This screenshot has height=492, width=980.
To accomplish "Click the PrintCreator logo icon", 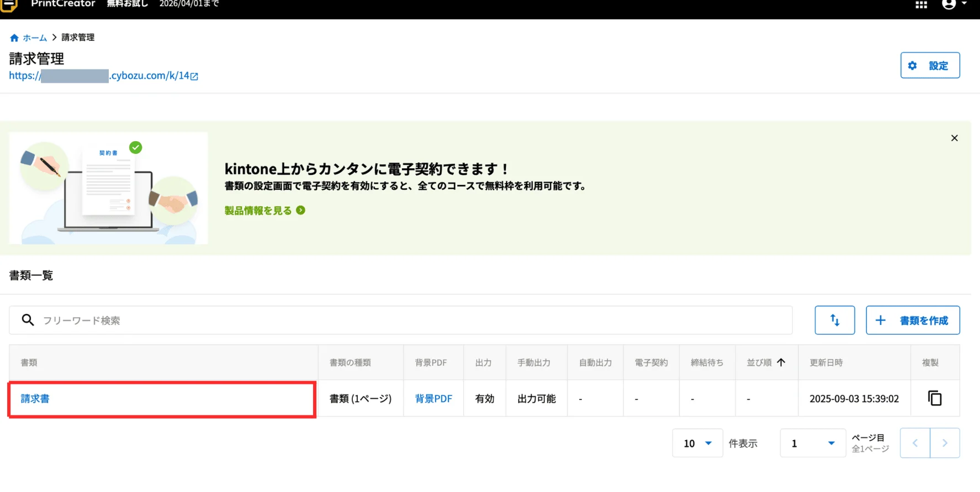I will (9, 4).
